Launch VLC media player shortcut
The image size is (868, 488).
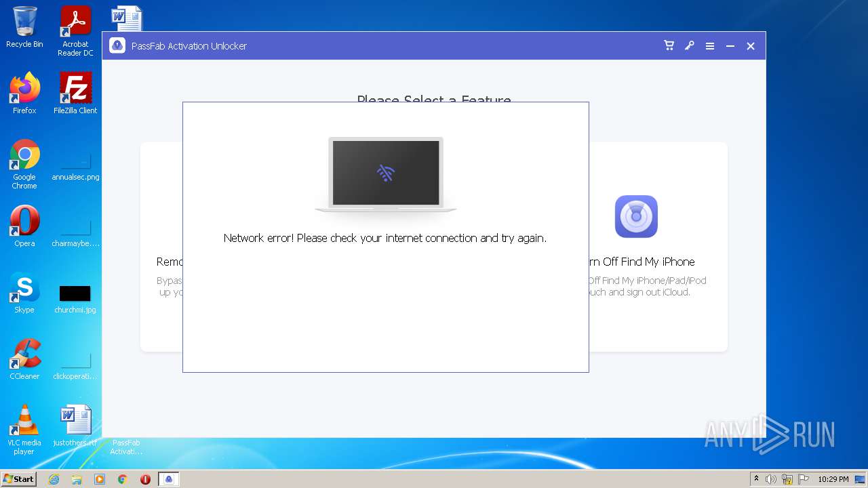[24, 430]
